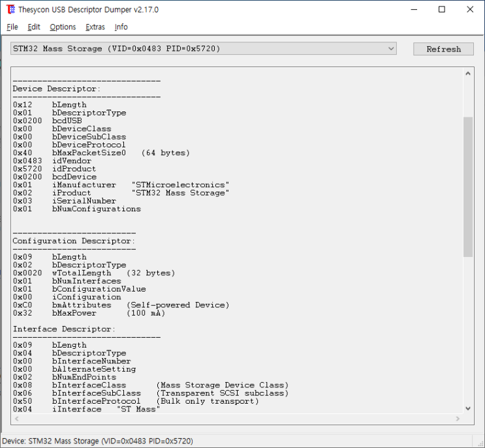Click the 'bMaxPower (100 mA)' line
The height and width of the screenshot is (448, 485).
(x=89, y=313)
